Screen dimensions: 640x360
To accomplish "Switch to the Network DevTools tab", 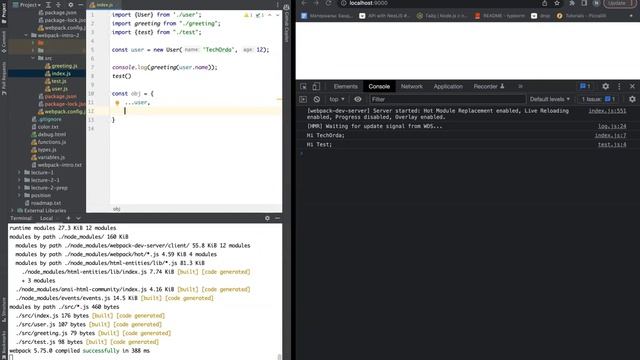I will [x=412, y=87].
